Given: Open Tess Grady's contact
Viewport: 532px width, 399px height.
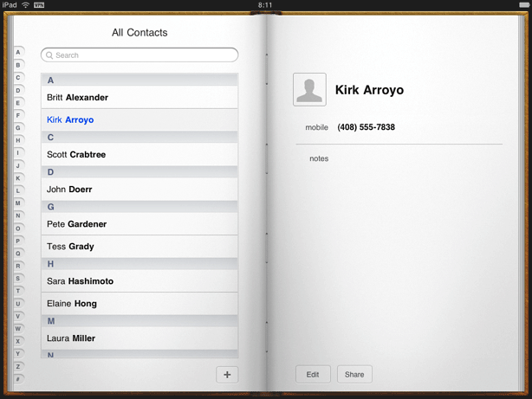Looking at the screenshot, I should tap(139, 247).
